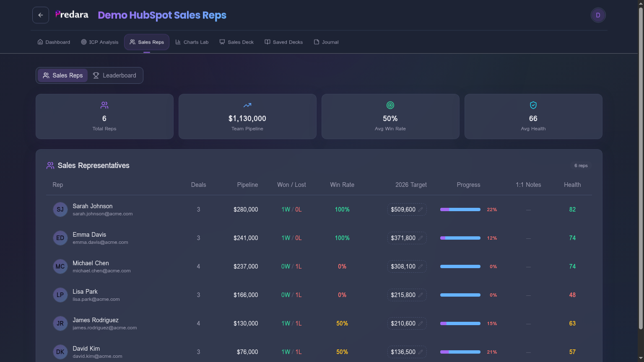Open the Dashboard tab
This screenshot has width=644, height=362.
54,42
